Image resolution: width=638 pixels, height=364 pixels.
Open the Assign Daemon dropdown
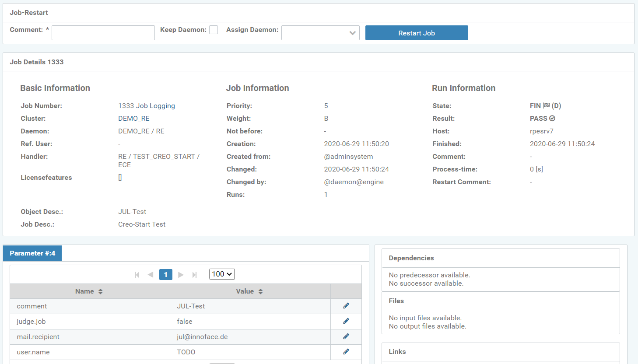pos(320,33)
